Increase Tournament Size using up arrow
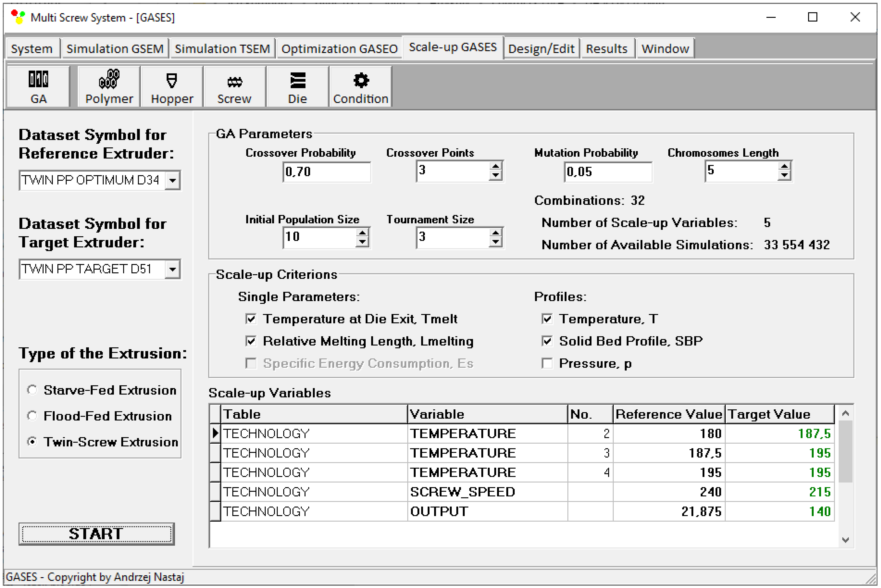This screenshot has height=588, width=881. coord(495,233)
